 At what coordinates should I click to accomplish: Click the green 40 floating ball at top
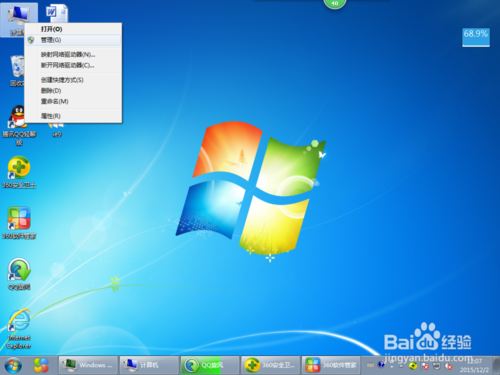335,4
